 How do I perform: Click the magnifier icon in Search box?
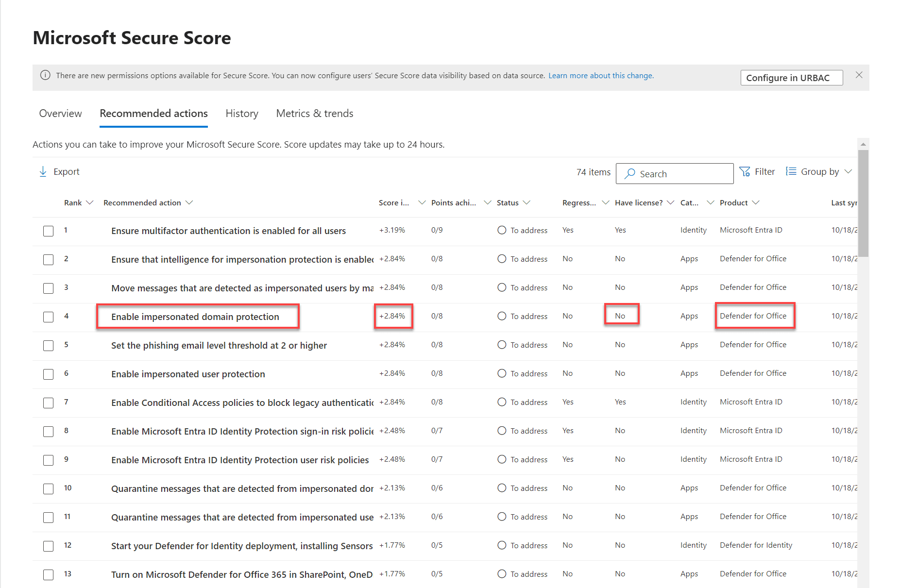(x=630, y=174)
